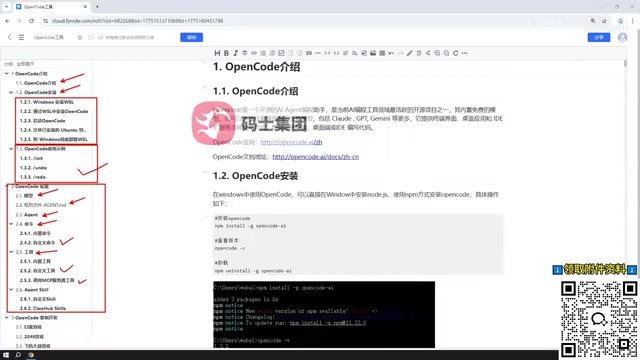Click the browser address bar
The image size is (640, 360).
(314, 21)
